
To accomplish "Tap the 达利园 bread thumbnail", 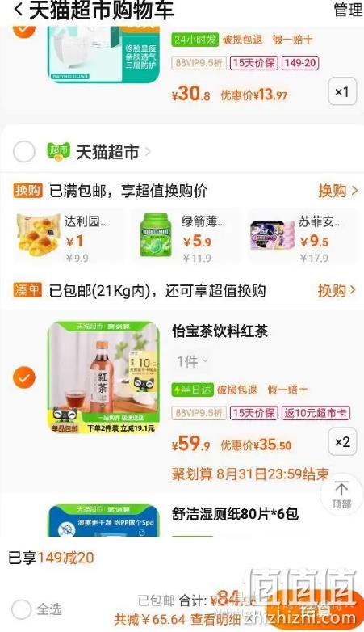I will [x=38, y=235].
